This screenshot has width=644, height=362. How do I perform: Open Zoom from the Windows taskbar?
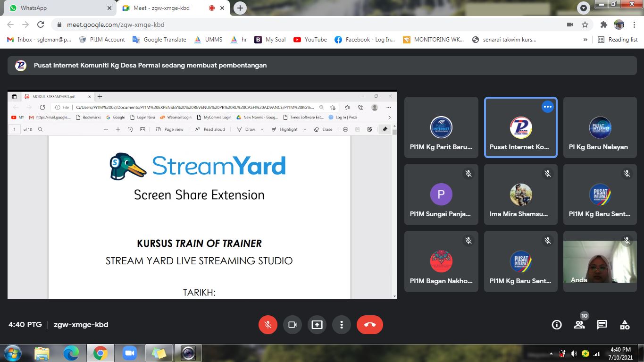[x=129, y=353]
